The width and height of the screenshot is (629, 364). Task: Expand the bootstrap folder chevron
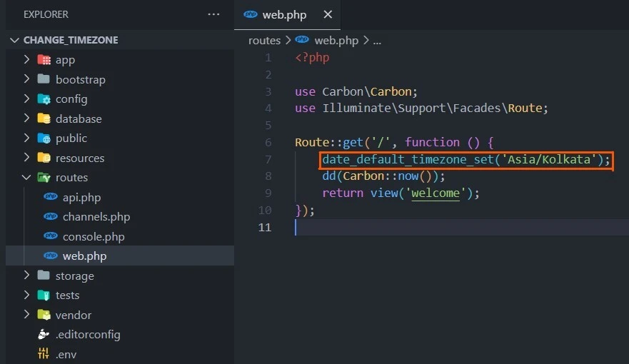coord(26,79)
